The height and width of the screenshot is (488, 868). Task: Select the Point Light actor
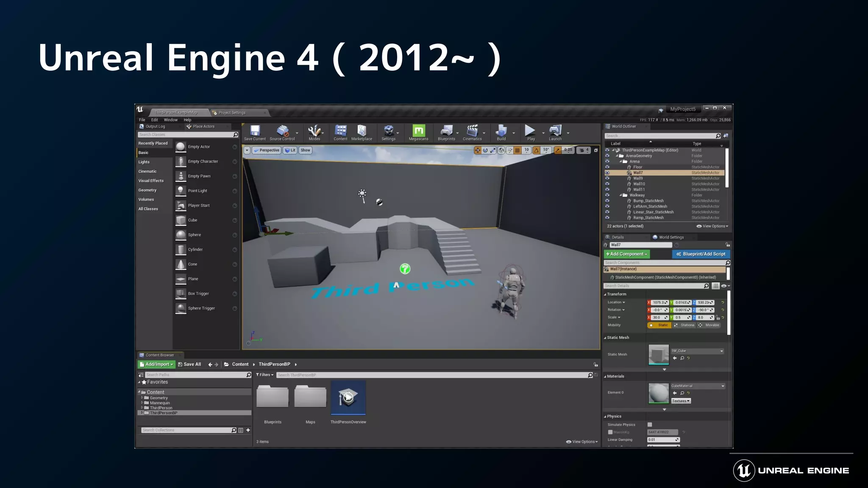(x=206, y=191)
